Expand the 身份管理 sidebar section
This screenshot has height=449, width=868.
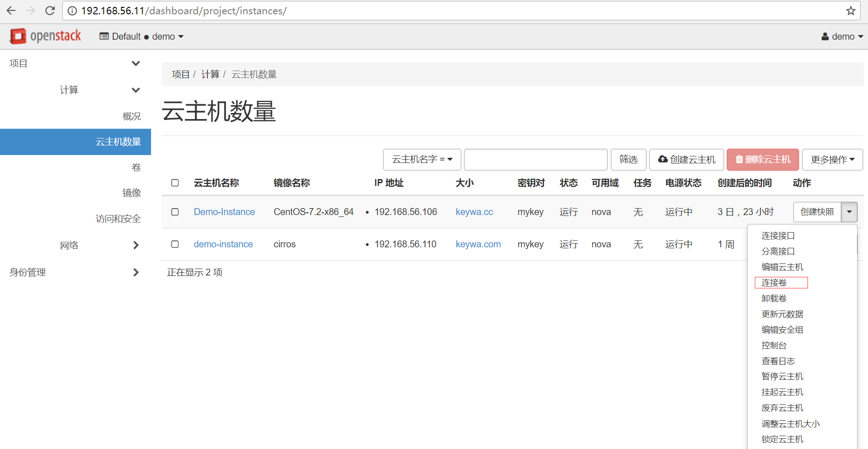tap(75, 272)
